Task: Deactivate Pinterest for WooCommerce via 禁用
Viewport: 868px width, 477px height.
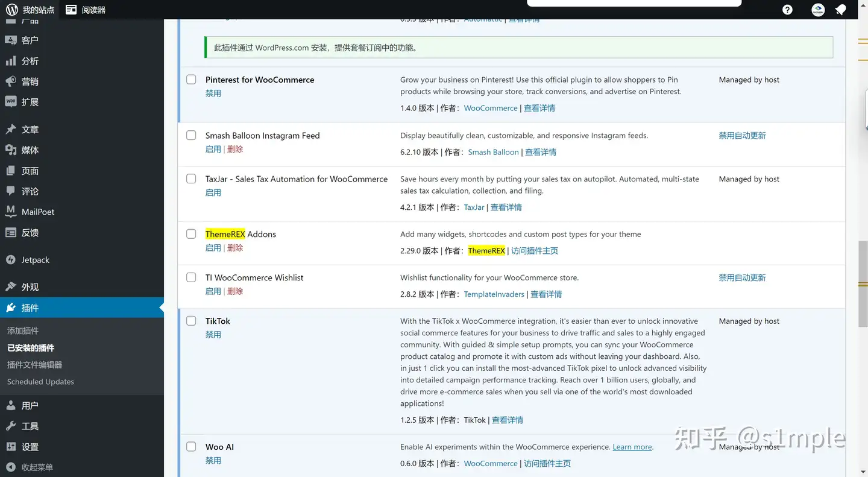Action: coord(213,93)
